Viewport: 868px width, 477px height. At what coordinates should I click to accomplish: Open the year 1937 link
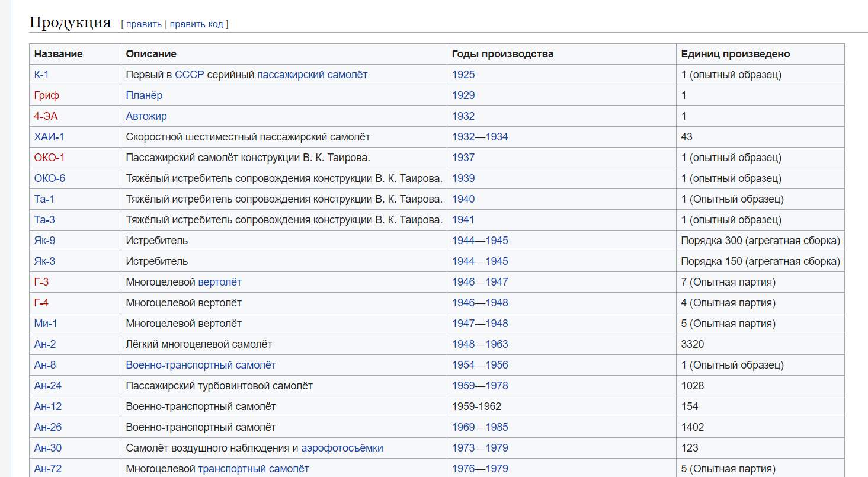463,158
